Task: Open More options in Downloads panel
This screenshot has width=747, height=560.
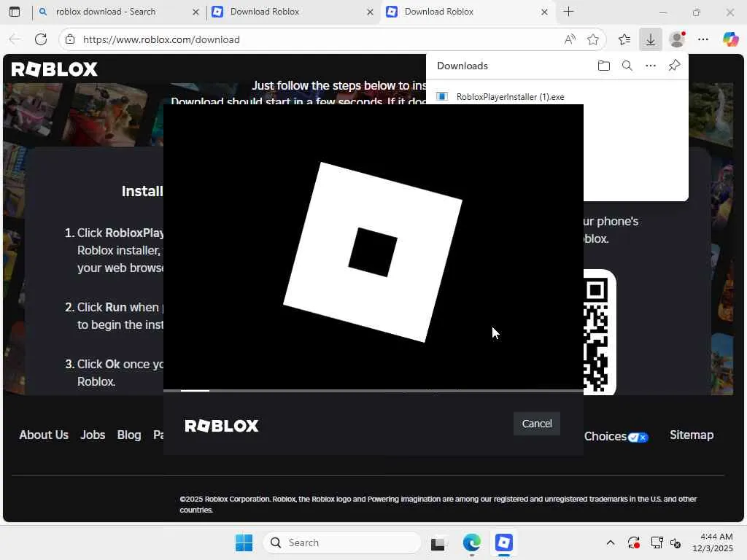Action: tap(650, 66)
